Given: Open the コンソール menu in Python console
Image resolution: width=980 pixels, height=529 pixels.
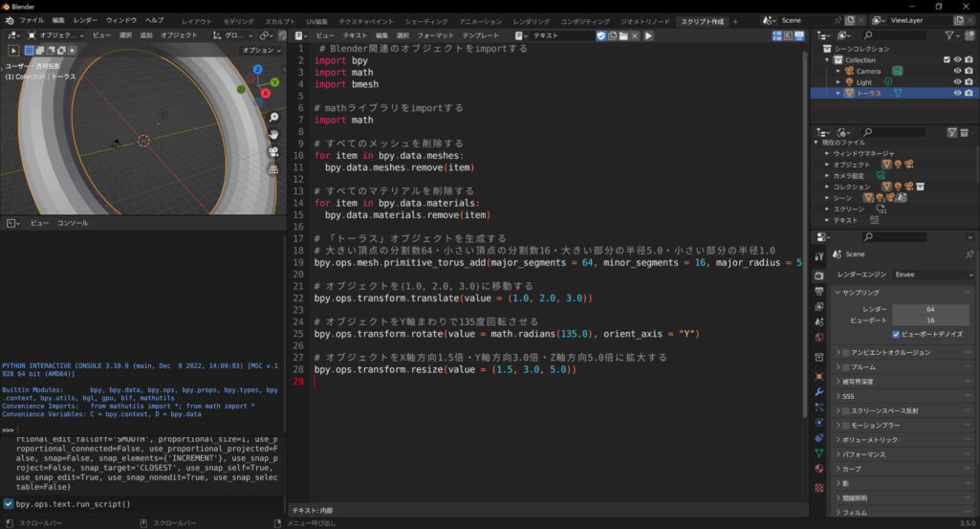Looking at the screenshot, I should click(73, 223).
